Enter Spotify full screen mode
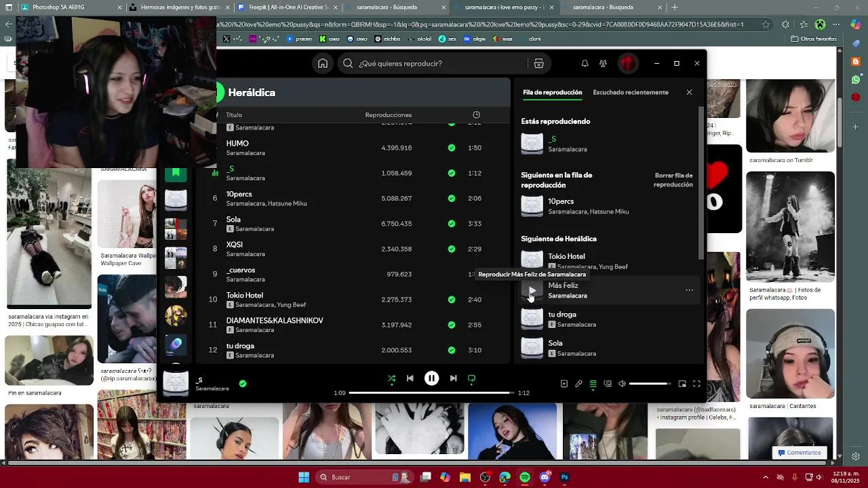 click(696, 384)
